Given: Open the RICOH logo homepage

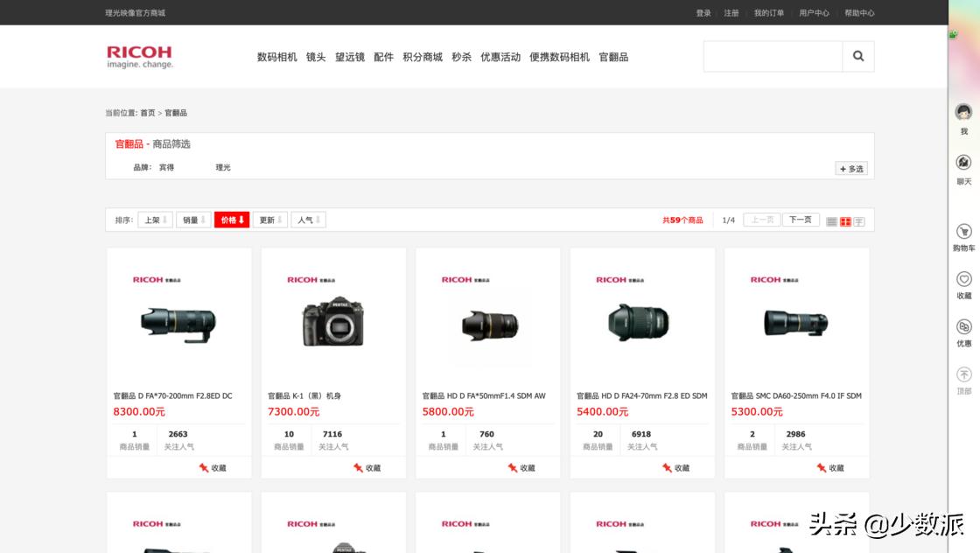Looking at the screenshot, I should tap(139, 57).
